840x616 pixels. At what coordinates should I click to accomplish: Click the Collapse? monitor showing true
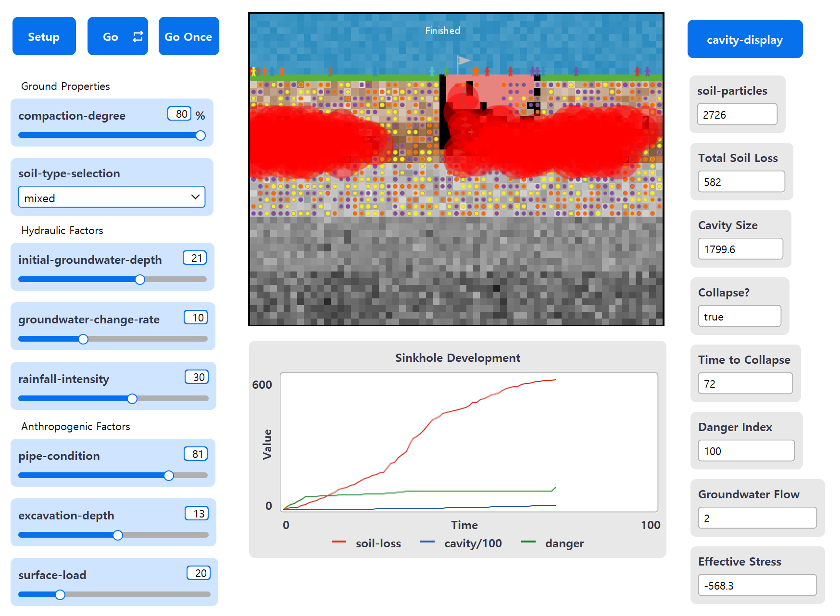coord(740,316)
